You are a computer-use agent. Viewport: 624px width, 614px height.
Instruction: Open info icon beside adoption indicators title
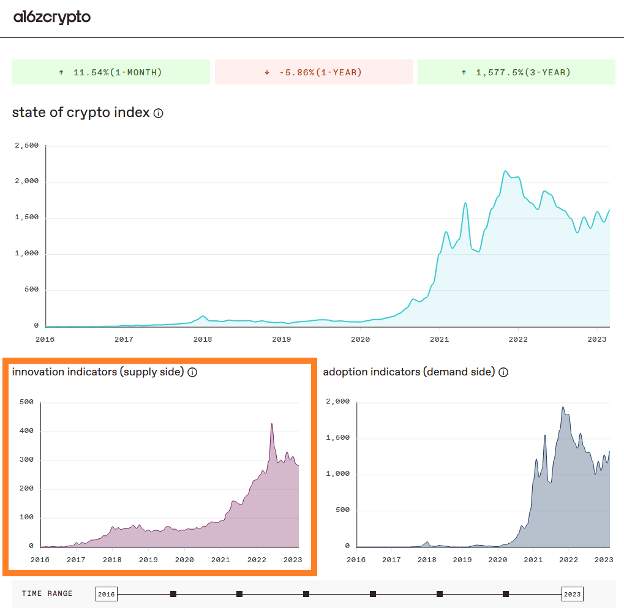(x=503, y=372)
